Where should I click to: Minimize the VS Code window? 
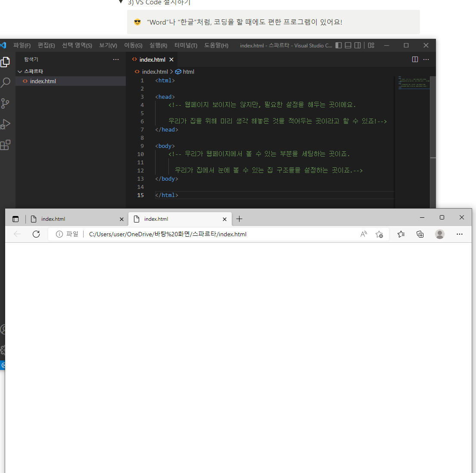click(x=386, y=45)
